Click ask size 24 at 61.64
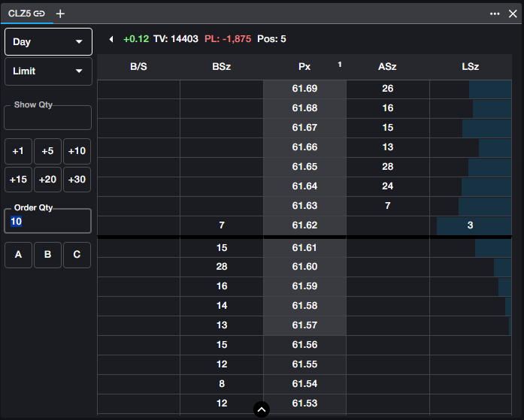The image size is (524, 420). click(x=388, y=186)
